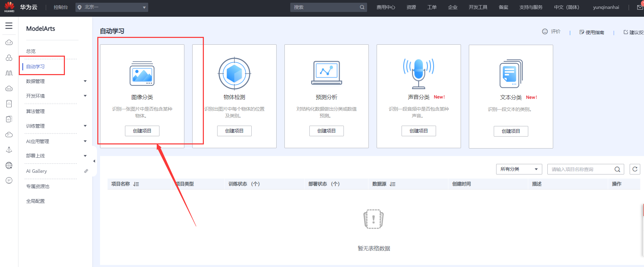Click the globe icon in left rail
This screenshot has height=267, width=644.
[x=9, y=166]
